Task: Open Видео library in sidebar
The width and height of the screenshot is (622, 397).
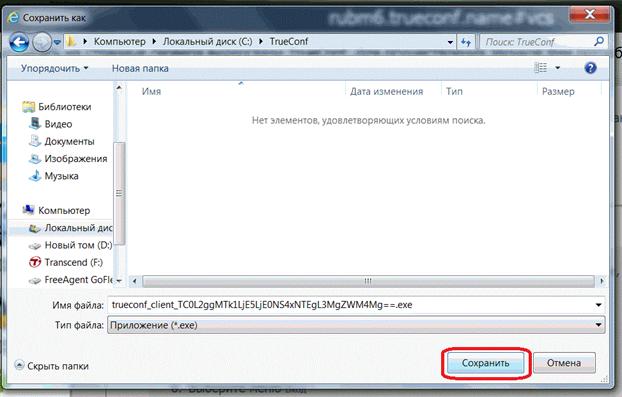Action: 58,124
